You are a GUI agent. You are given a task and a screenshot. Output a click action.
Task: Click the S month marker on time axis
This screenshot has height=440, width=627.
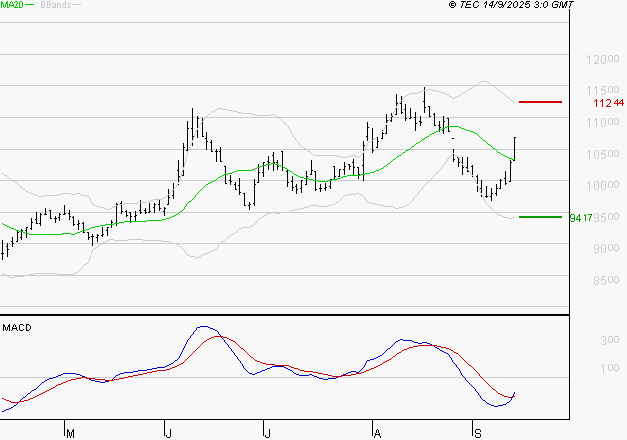coord(477,433)
